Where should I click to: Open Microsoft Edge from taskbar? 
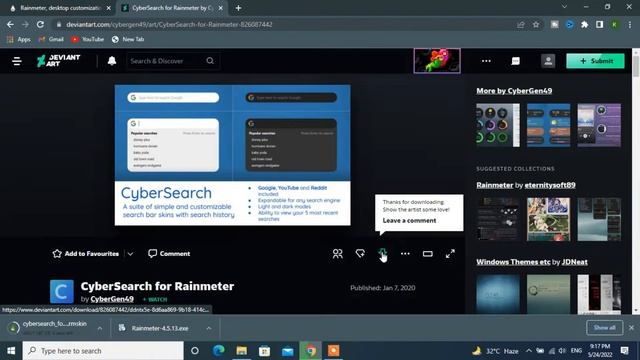[218, 351]
